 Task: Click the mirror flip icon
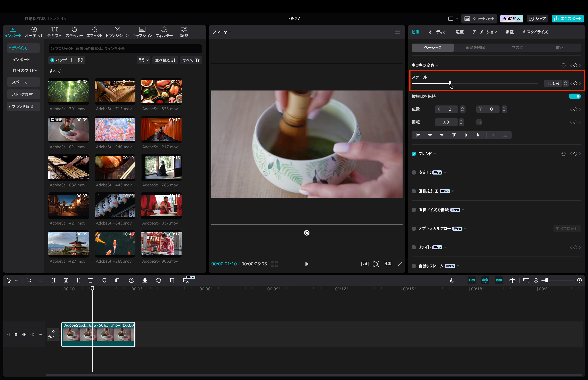pyautogui.click(x=145, y=280)
